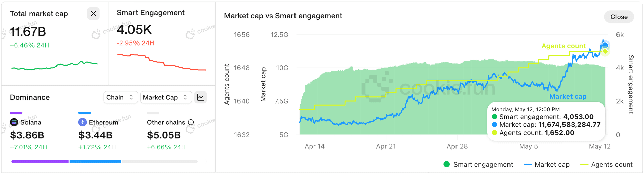Screen dimensions: 644x173
Task: Click the blue market cap marker on chart
Action: 605,45
